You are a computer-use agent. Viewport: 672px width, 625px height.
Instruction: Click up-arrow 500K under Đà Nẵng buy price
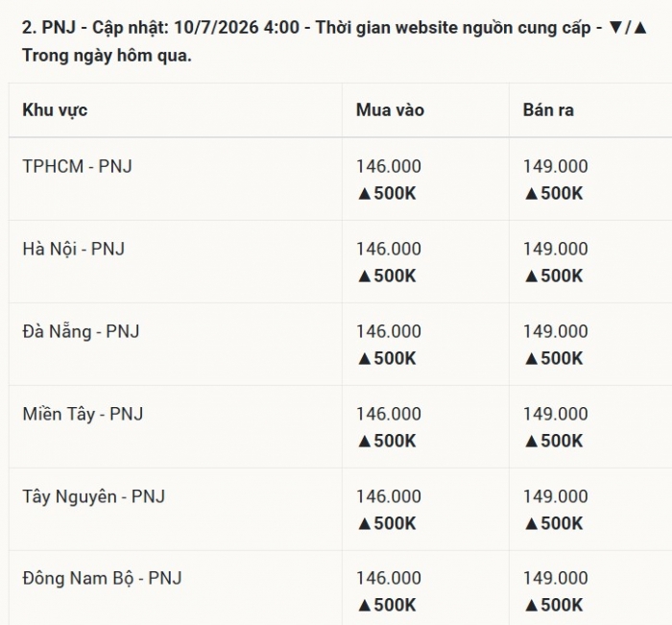tap(387, 358)
